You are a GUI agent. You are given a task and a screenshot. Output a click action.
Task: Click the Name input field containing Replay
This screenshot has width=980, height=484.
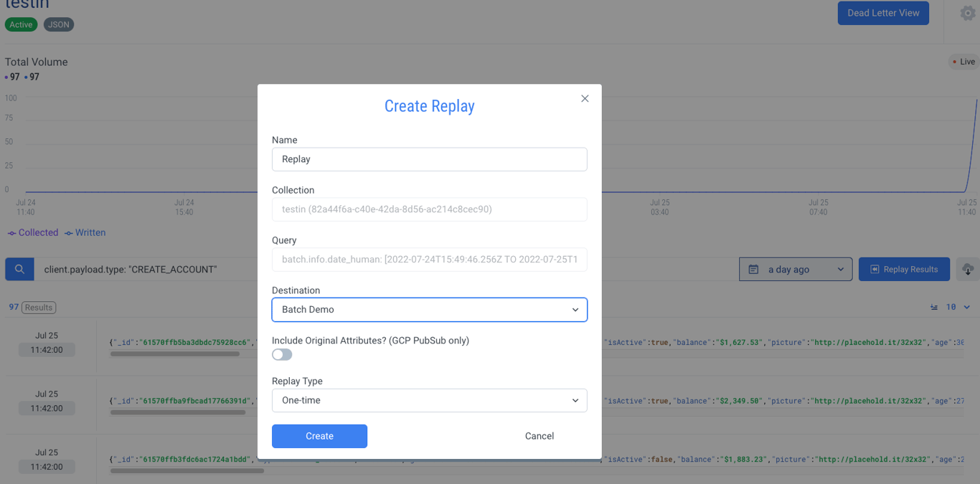click(429, 159)
